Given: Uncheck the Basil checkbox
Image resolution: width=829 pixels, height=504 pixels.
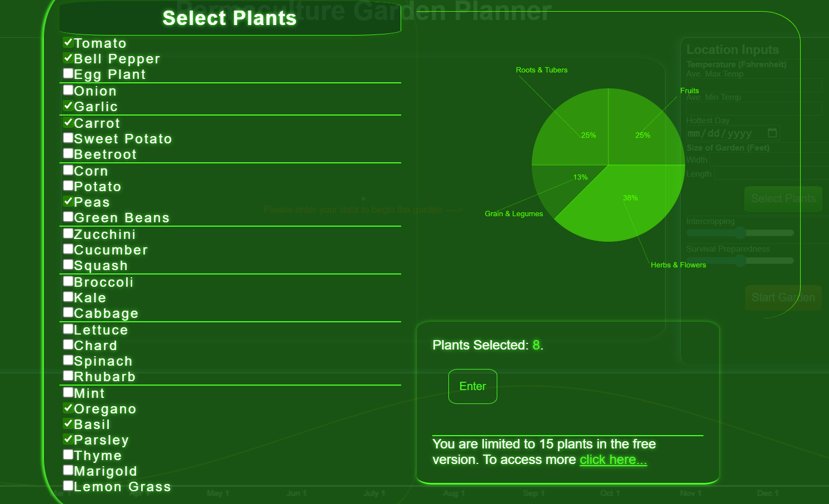Looking at the screenshot, I should 68,423.
